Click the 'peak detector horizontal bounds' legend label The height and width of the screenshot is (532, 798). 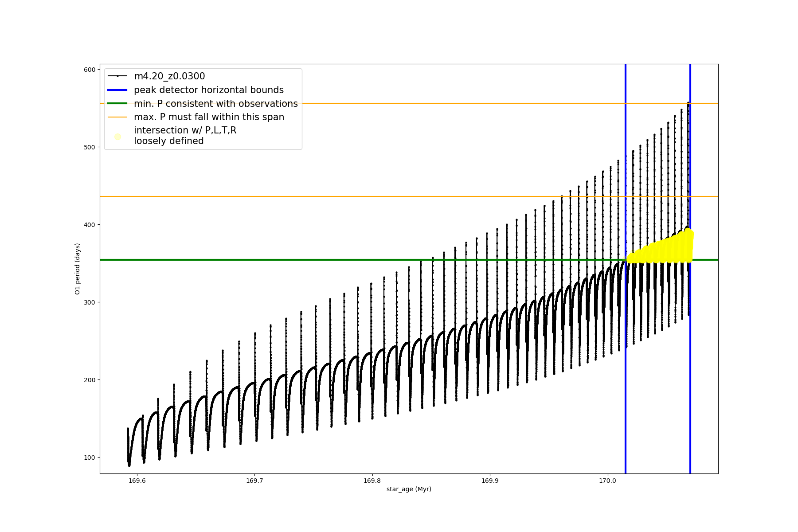tap(208, 90)
